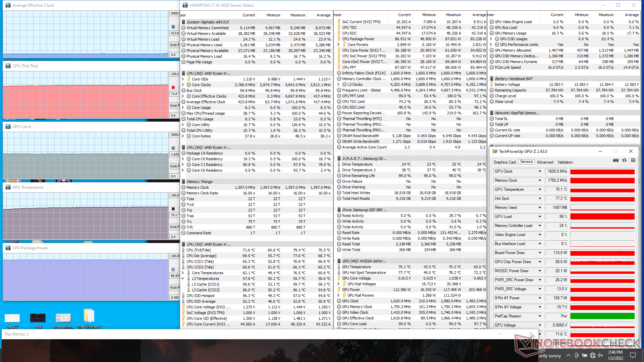Open the notification center icon in taskbar
This screenshot has height=362, width=644.
point(633,355)
